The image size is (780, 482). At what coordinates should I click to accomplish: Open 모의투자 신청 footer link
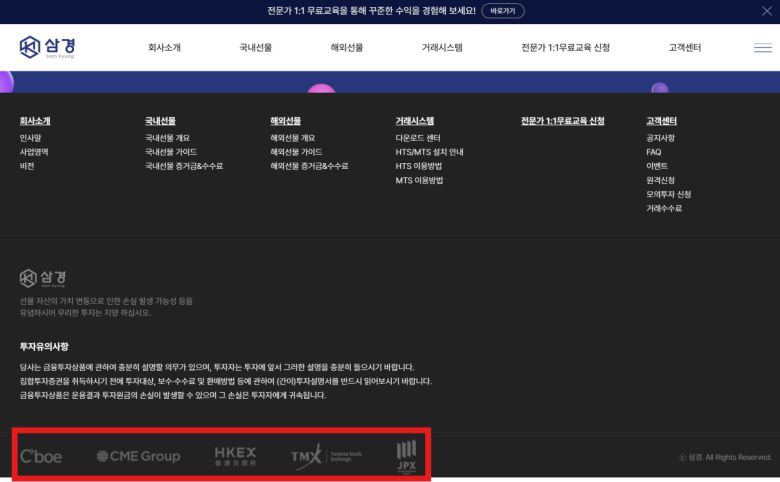668,194
